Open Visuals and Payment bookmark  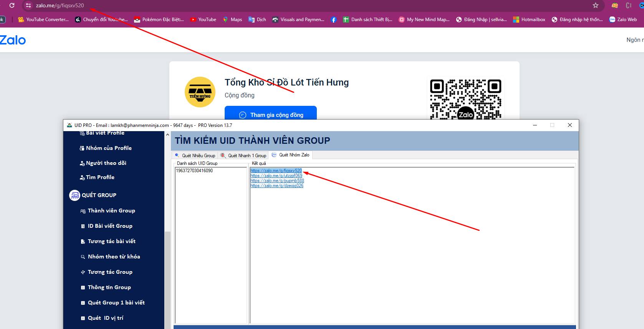298,20
